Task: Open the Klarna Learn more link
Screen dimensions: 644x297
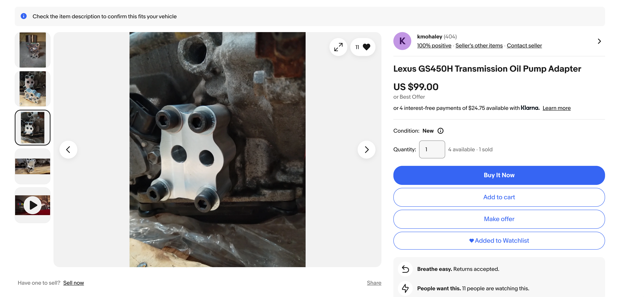Action: click(556, 108)
